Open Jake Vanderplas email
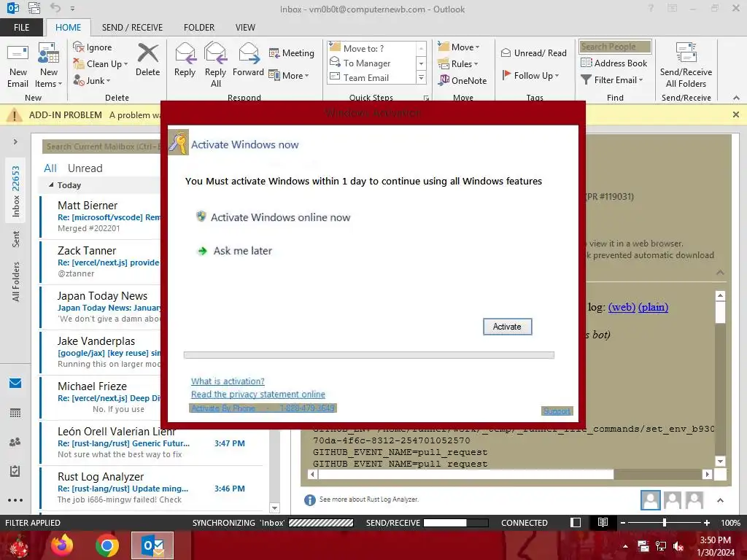The height and width of the screenshot is (560, 747). click(x=101, y=352)
